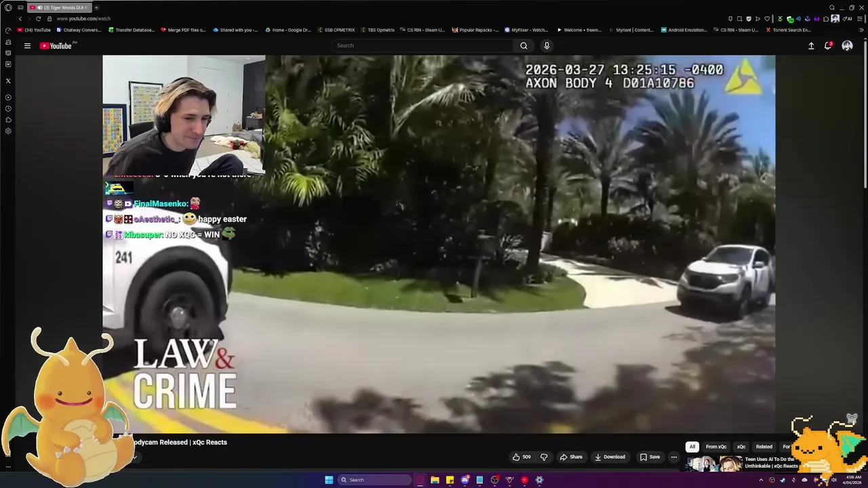Image resolution: width=868 pixels, height=488 pixels.
Task: Open the settings gear app in taskbar
Action: tap(539, 480)
